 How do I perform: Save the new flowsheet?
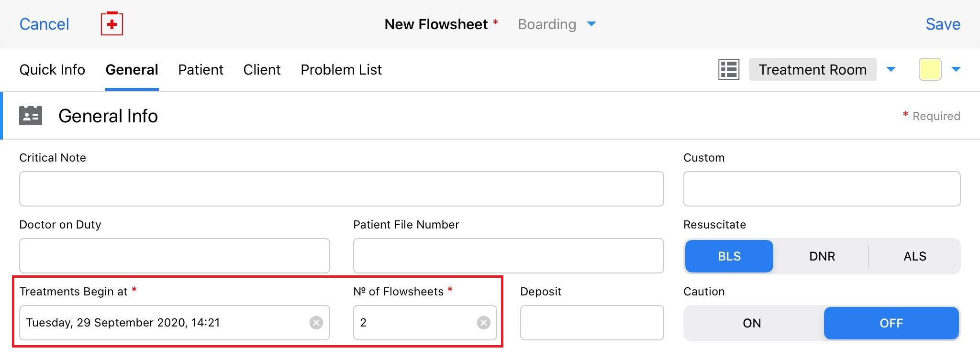[943, 24]
